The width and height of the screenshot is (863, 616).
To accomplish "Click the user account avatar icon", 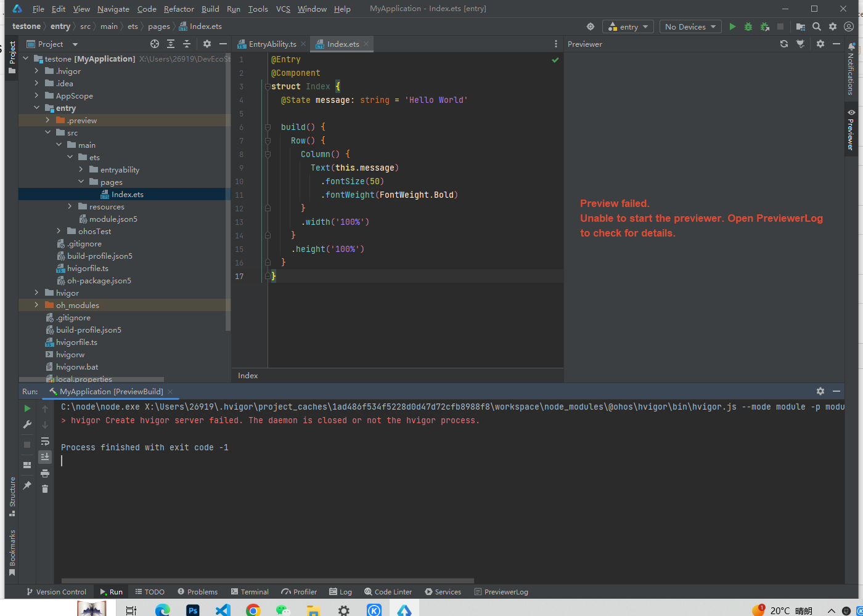I will click(849, 26).
